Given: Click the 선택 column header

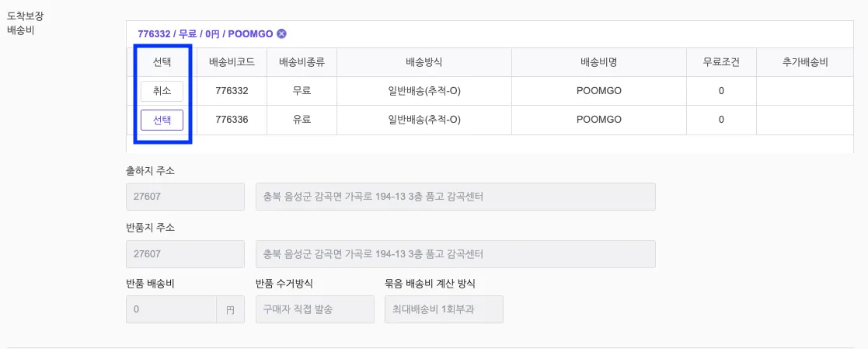Looking at the screenshot, I should (162, 62).
